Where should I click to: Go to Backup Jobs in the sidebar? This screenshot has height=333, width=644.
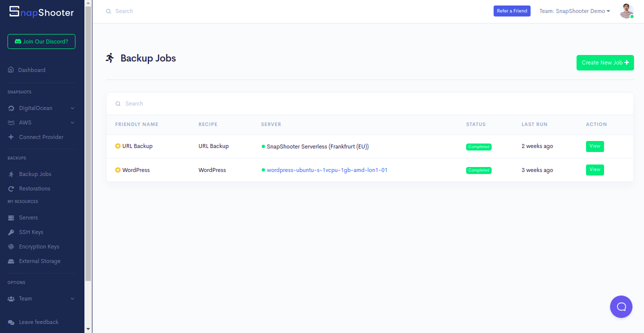[x=35, y=174]
